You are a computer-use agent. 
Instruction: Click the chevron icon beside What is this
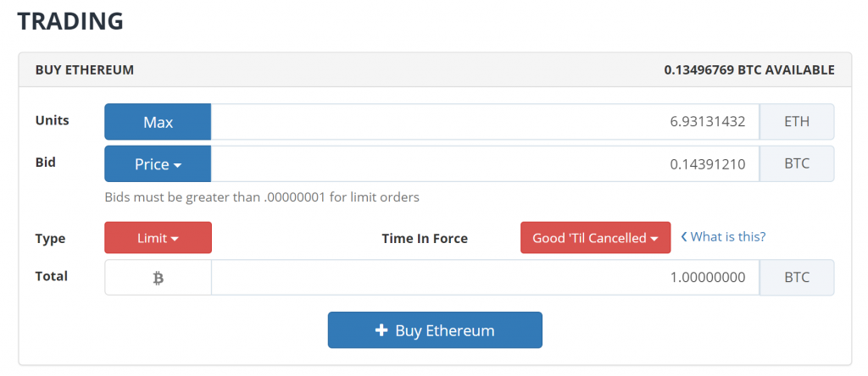click(x=684, y=237)
